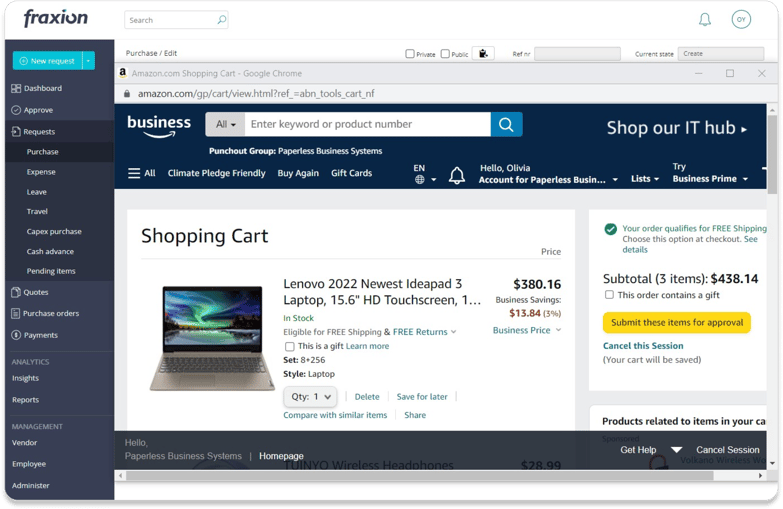Enable the Private checkbox
The image size is (783, 509).
tap(409, 54)
